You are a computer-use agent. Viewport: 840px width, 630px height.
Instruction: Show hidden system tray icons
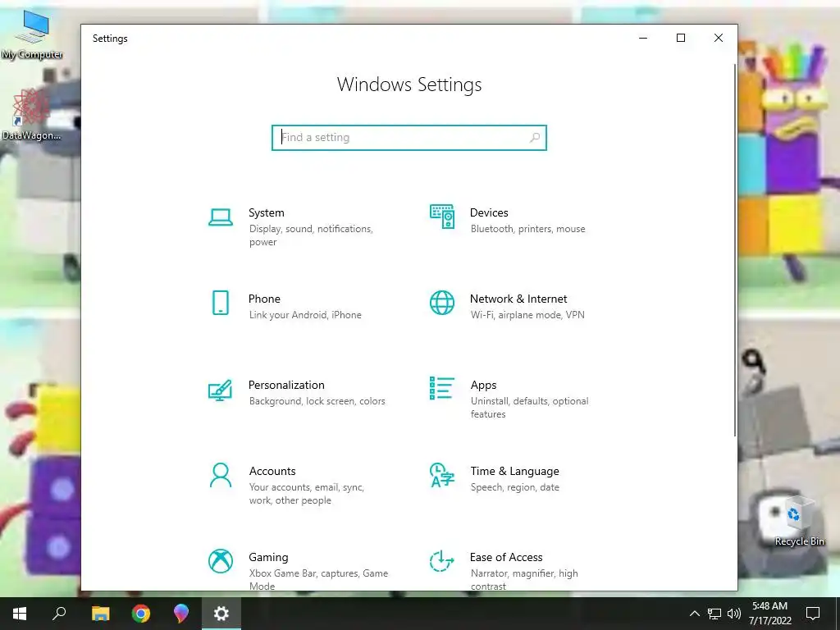point(694,614)
